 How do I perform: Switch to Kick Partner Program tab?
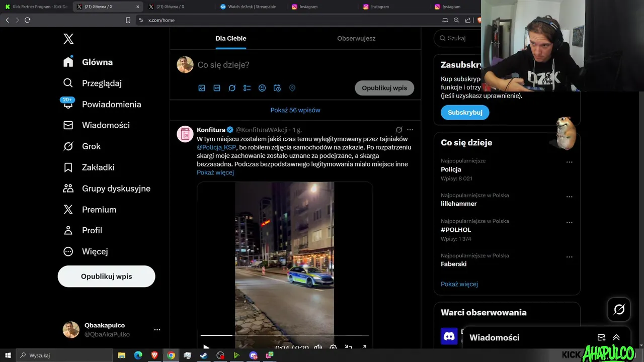pos(36,7)
